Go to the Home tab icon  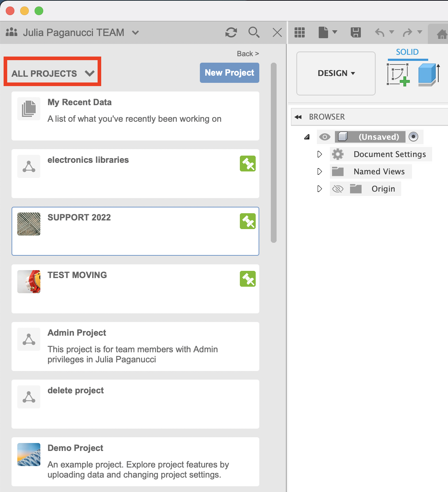click(442, 34)
